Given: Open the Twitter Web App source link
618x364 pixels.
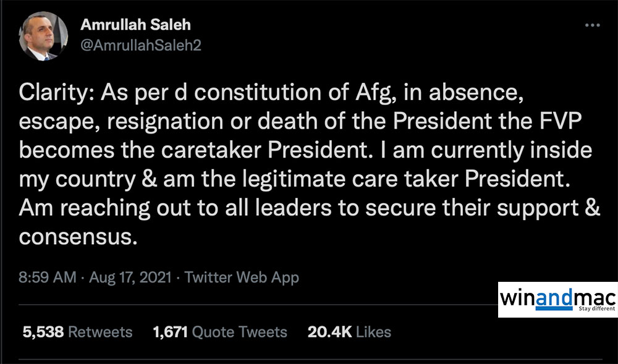Looking at the screenshot, I should [242, 277].
